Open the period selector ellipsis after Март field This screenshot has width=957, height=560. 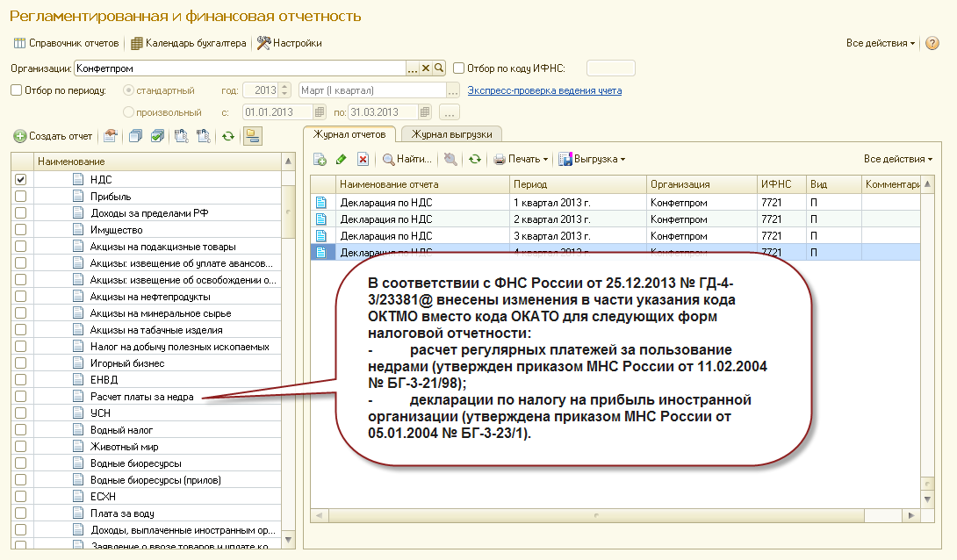point(453,90)
